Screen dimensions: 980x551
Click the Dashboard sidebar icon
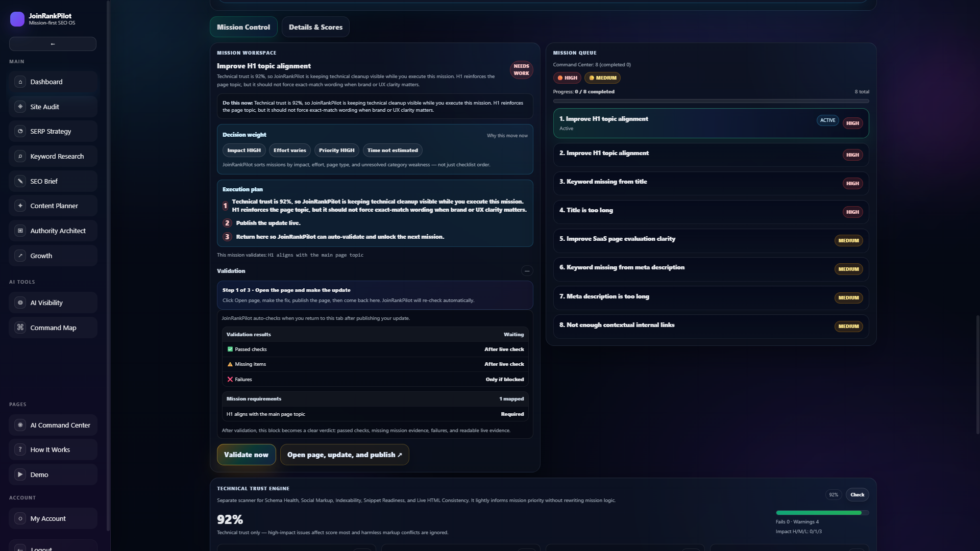20,82
